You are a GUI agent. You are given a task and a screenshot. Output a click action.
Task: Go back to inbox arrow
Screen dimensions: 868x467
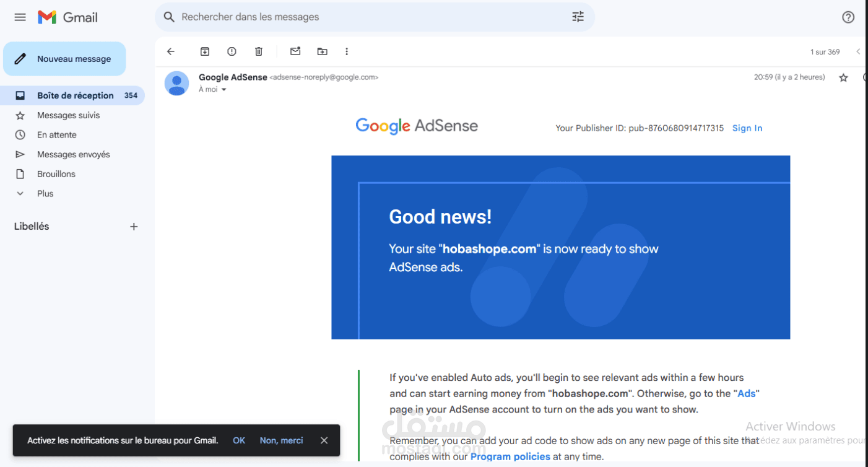coord(171,51)
